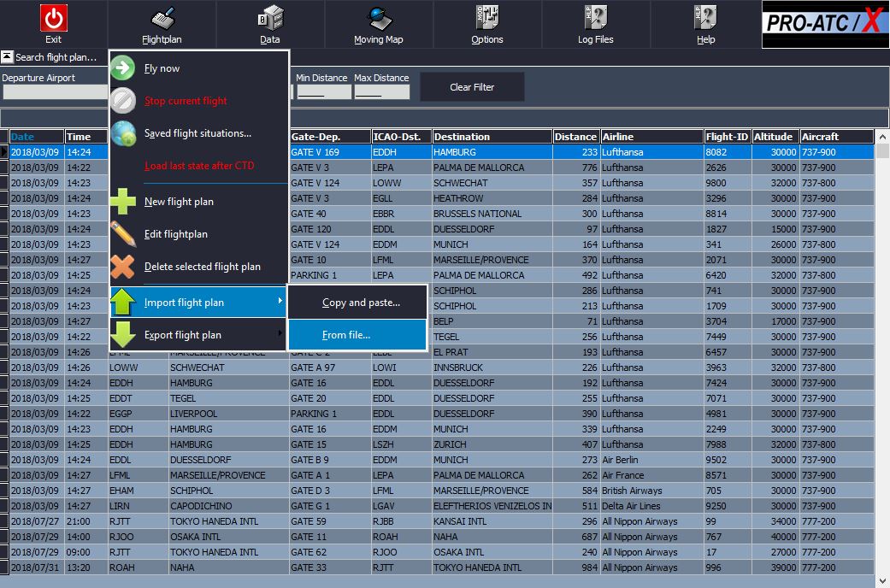Select the BRUSSELS NATIONAL destination cell
This screenshot has width=890, height=588.
(492, 214)
